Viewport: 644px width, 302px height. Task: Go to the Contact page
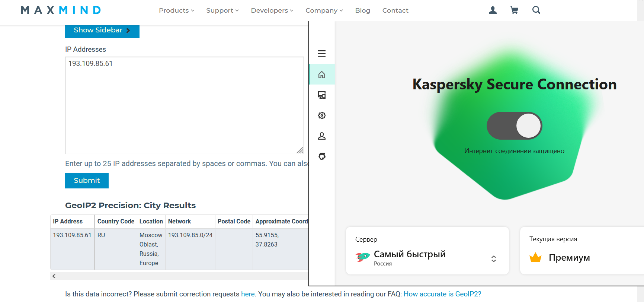tap(395, 10)
